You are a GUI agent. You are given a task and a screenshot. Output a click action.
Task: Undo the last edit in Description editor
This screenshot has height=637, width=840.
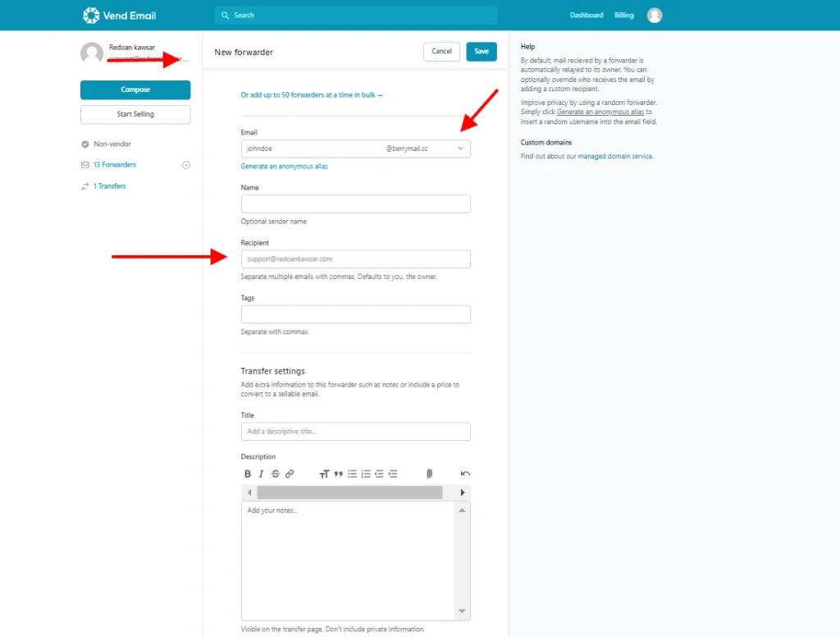click(465, 474)
